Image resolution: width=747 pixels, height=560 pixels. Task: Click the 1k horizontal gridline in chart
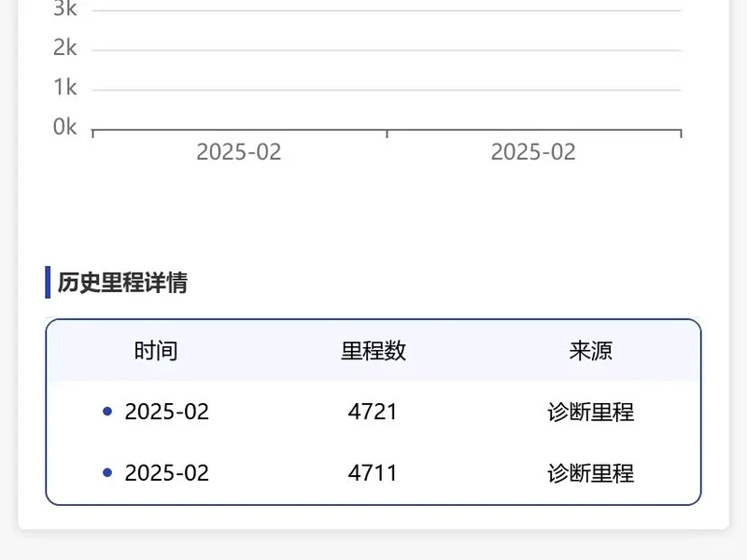[x=387, y=90]
